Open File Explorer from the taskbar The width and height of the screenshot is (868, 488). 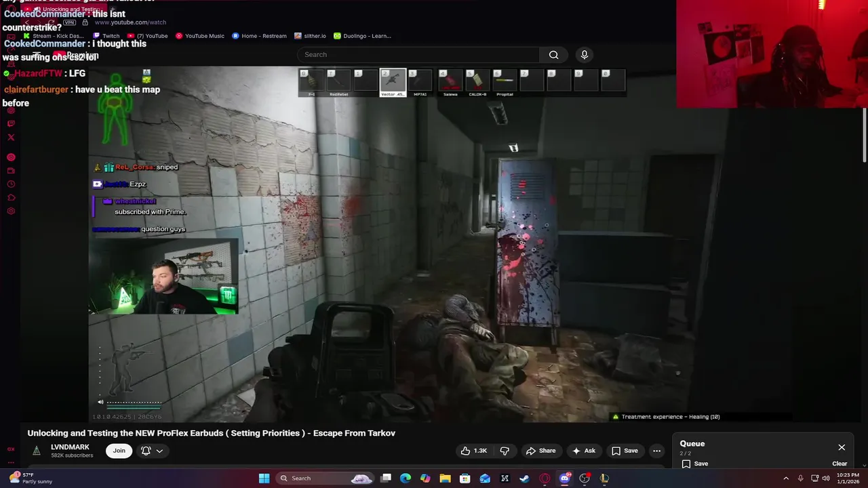445,479
